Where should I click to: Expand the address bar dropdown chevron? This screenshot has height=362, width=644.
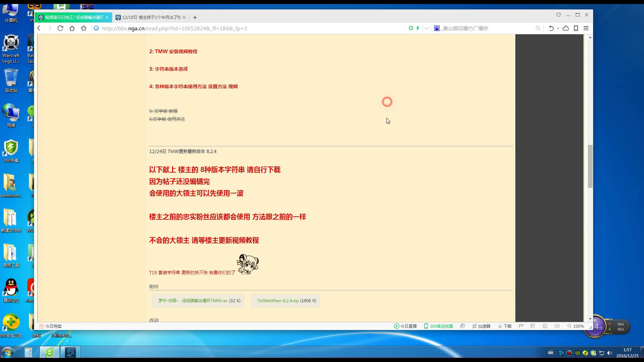[x=427, y=28]
